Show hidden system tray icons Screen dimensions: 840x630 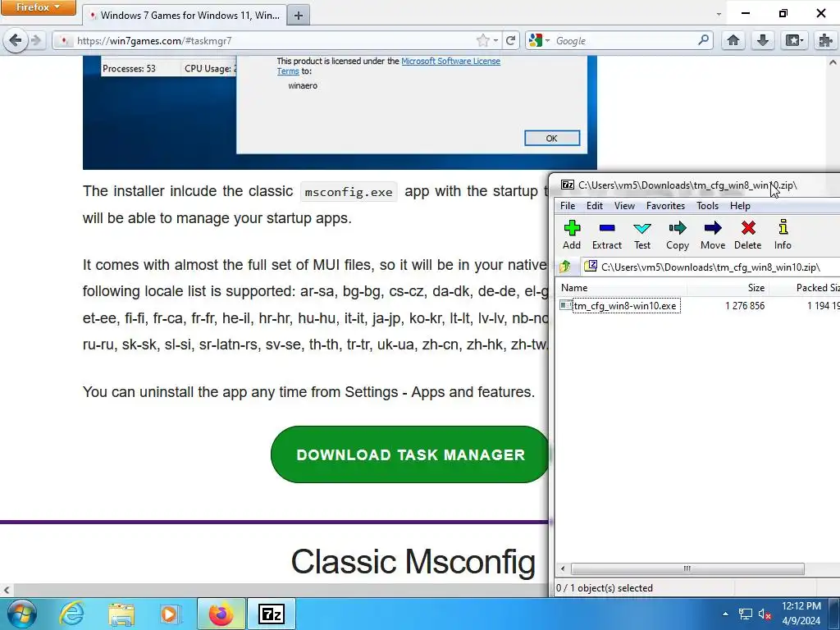[x=725, y=614]
